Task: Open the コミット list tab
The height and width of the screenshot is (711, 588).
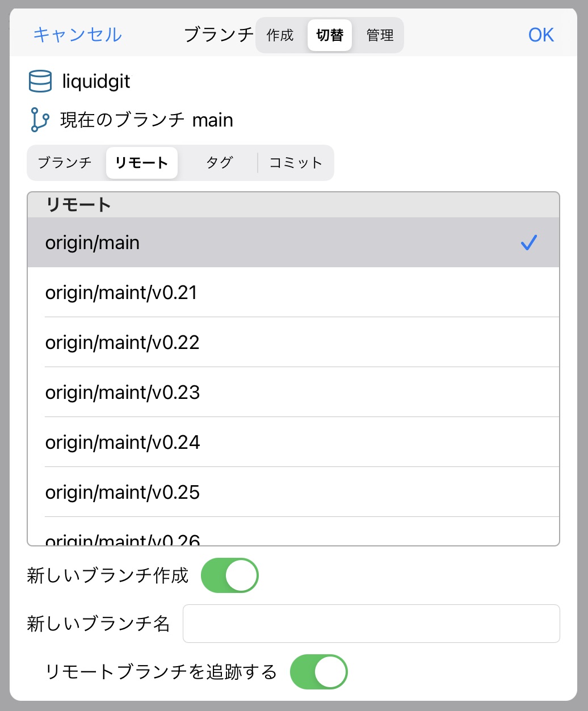Action: (x=296, y=163)
